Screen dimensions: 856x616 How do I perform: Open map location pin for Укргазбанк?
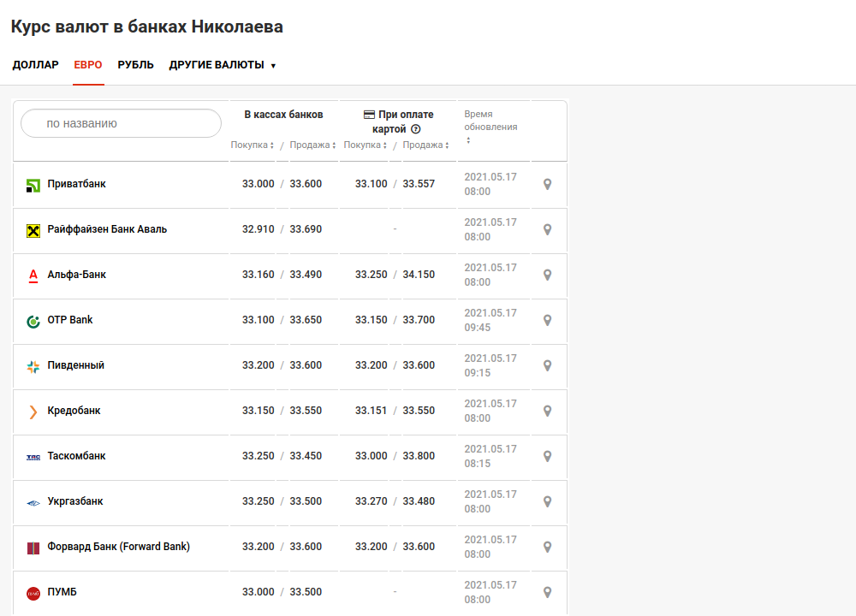tap(548, 501)
